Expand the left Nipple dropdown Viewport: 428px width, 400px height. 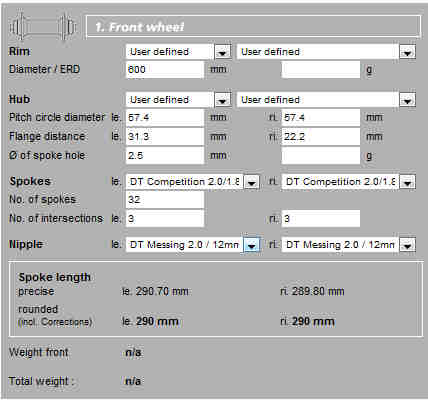tap(252, 245)
